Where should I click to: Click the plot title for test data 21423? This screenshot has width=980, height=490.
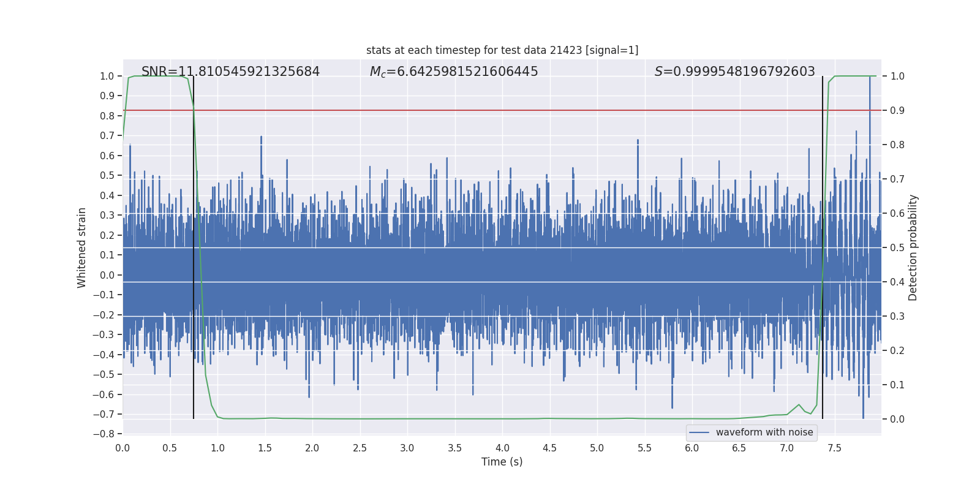[502, 50]
